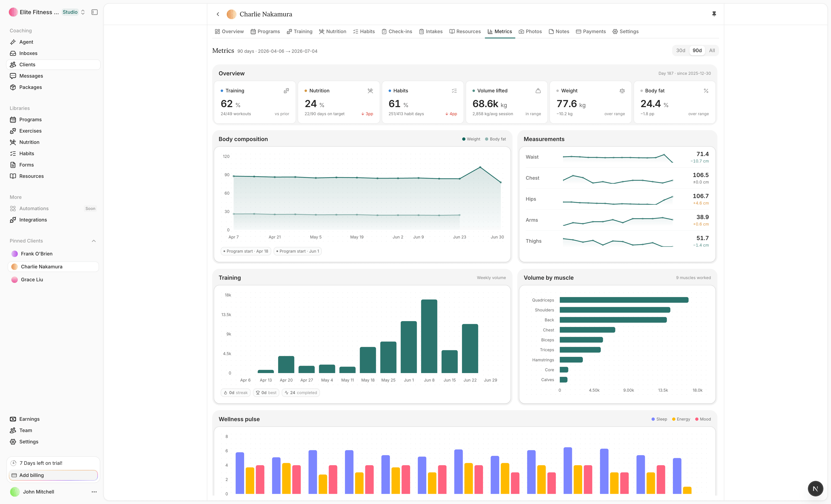Open the client Settings tab
This screenshot has height=504, width=831.
tap(626, 31)
